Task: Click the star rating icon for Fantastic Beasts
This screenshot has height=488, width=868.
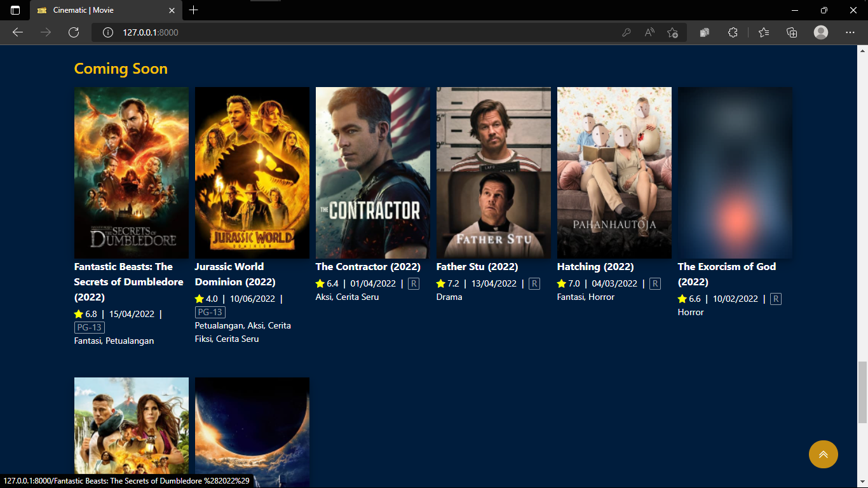Action: 79,314
